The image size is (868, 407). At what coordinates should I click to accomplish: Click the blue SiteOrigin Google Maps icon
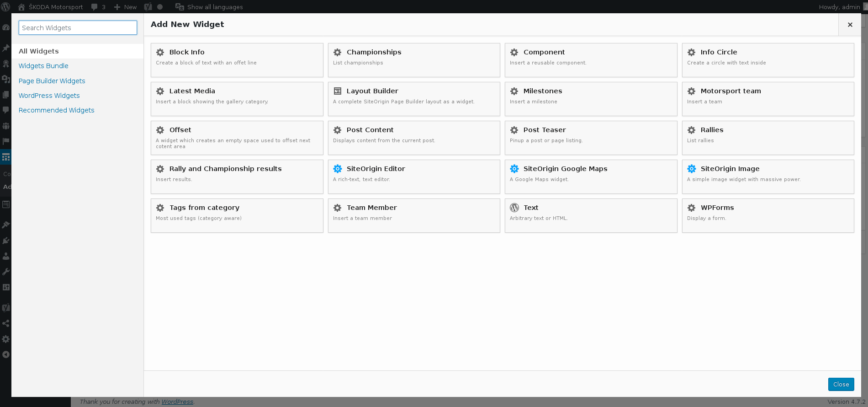pyautogui.click(x=514, y=169)
